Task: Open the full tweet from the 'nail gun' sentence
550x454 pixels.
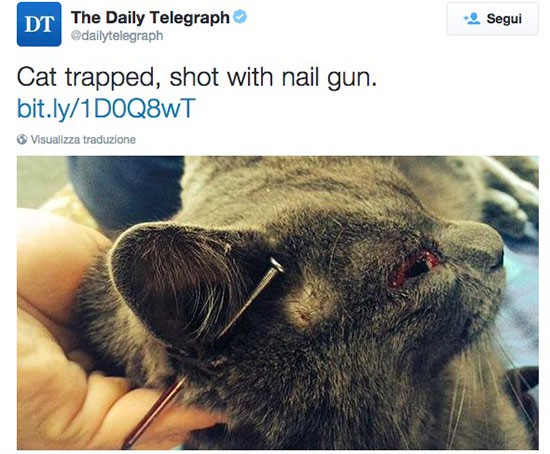Action: click(x=197, y=77)
